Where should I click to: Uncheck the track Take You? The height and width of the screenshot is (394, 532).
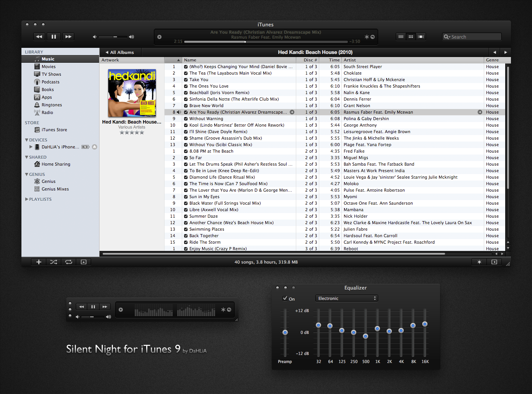point(185,79)
